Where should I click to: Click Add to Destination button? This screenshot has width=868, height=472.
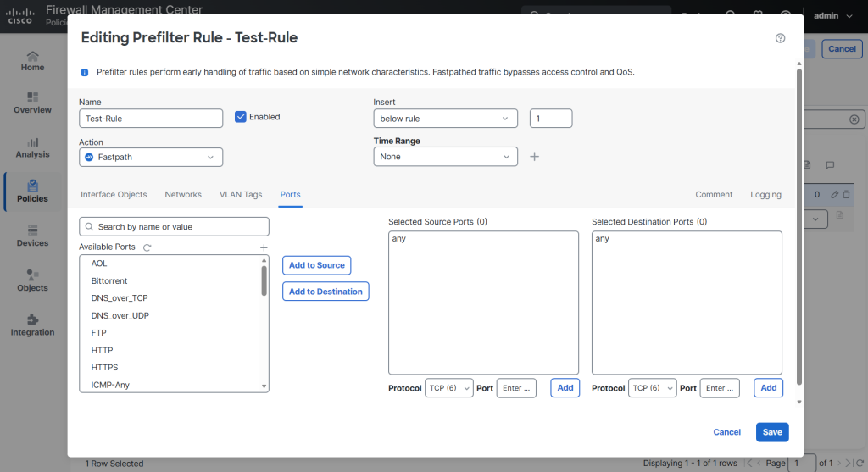click(325, 292)
